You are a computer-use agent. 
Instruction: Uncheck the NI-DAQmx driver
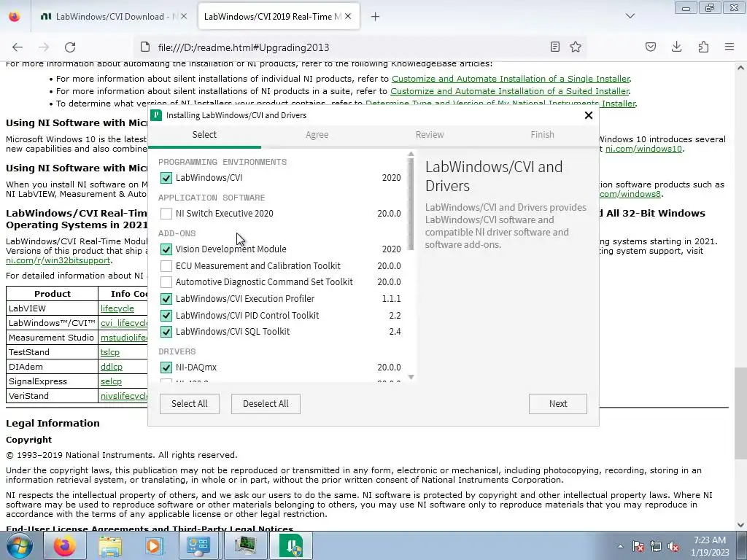(x=166, y=367)
